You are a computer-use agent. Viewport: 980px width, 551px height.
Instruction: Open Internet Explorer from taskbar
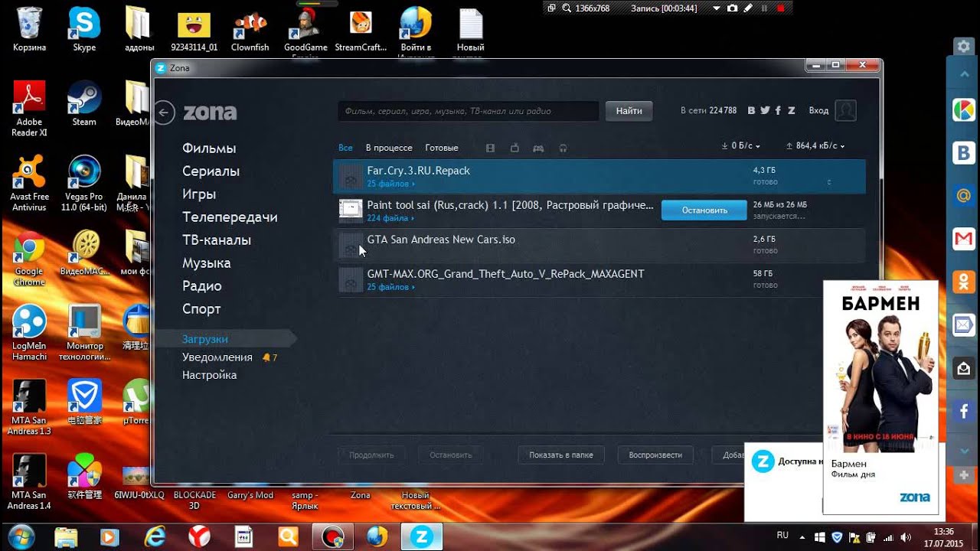click(x=155, y=536)
